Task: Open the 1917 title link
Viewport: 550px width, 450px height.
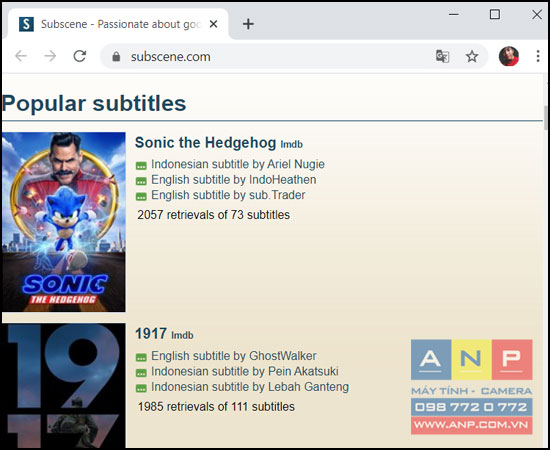Action: pyautogui.click(x=151, y=334)
